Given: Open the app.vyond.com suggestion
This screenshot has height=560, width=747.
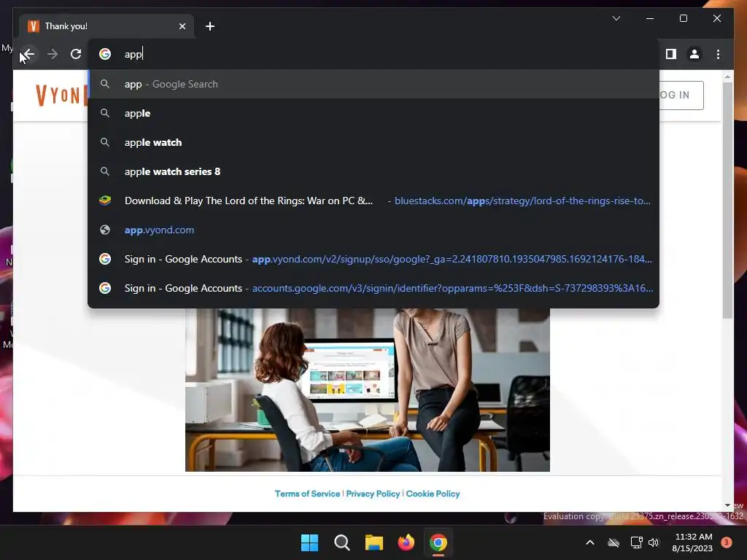Looking at the screenshot, I should tap(374, 230).
